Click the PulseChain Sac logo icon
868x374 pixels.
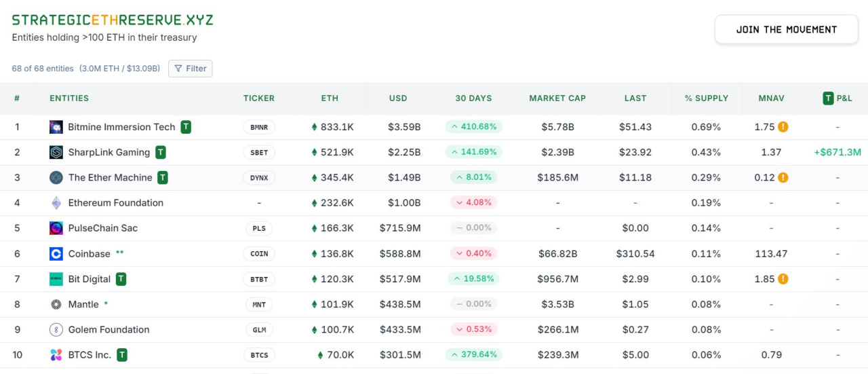pos(56,228)
